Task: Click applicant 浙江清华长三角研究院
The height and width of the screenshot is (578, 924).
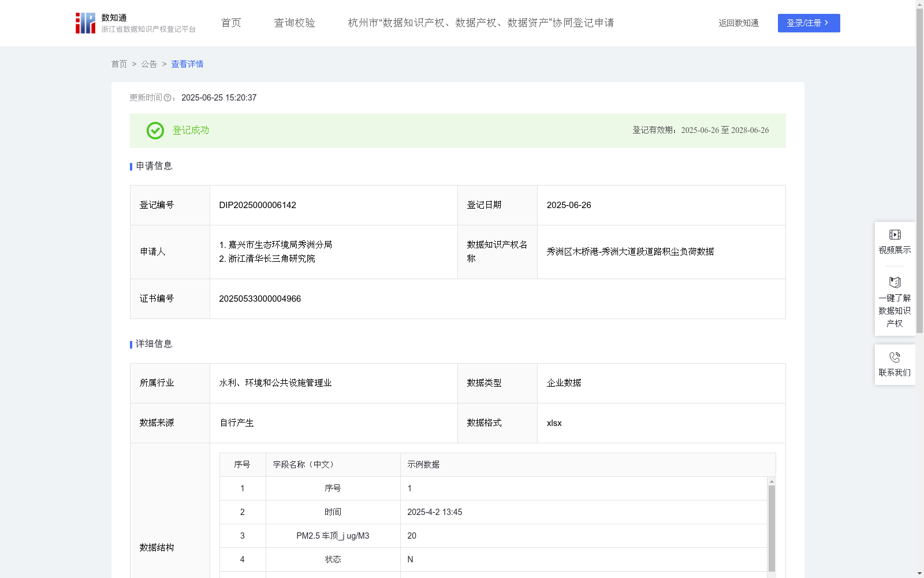Action: [271, 259]
